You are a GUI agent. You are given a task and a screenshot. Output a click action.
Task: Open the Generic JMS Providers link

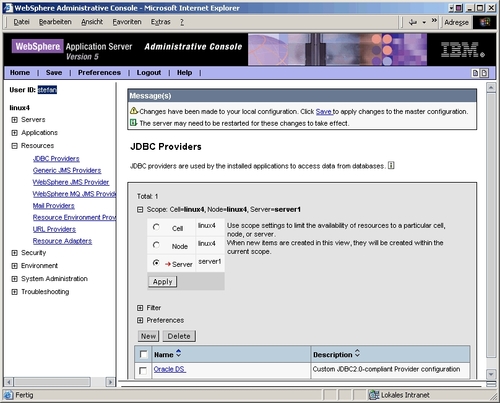[x=67, y=170]
